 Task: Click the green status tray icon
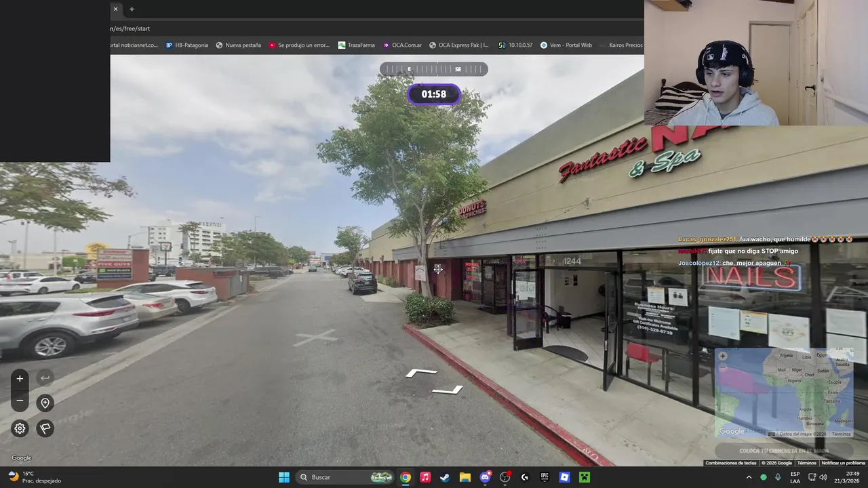764,477
